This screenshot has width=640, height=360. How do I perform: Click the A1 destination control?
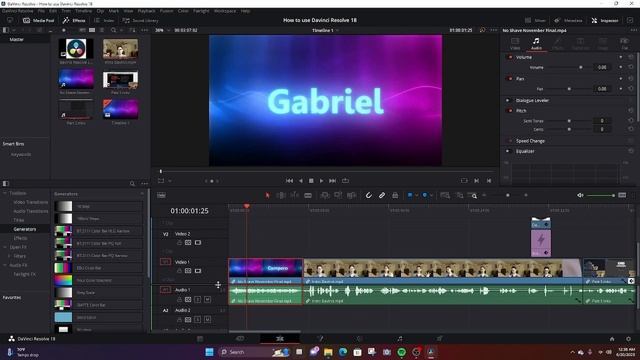click(165, 290)
